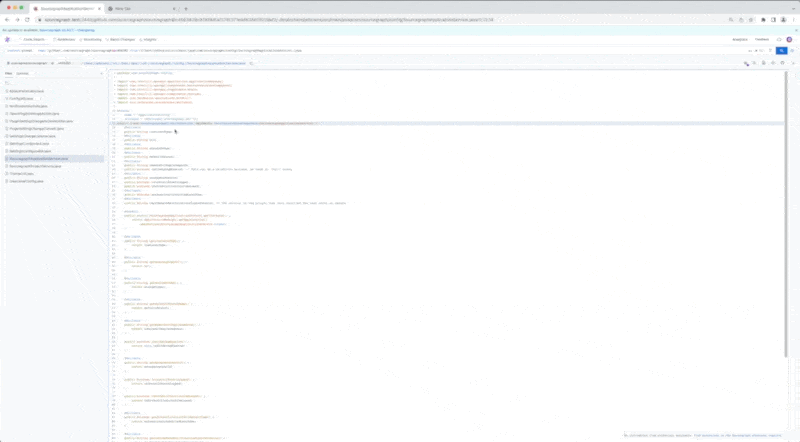The height and width of the screenshot is (442, 800).
Task: Open the Chrome three-dot menu
Action: 793,20
